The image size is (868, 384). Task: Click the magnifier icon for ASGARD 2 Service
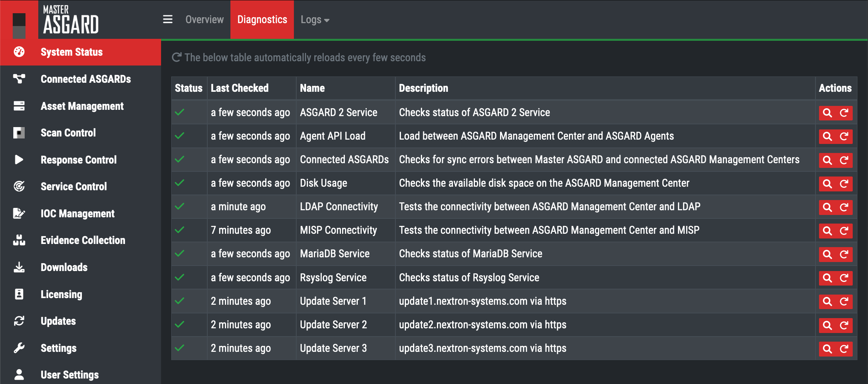[x=827, y=113]
